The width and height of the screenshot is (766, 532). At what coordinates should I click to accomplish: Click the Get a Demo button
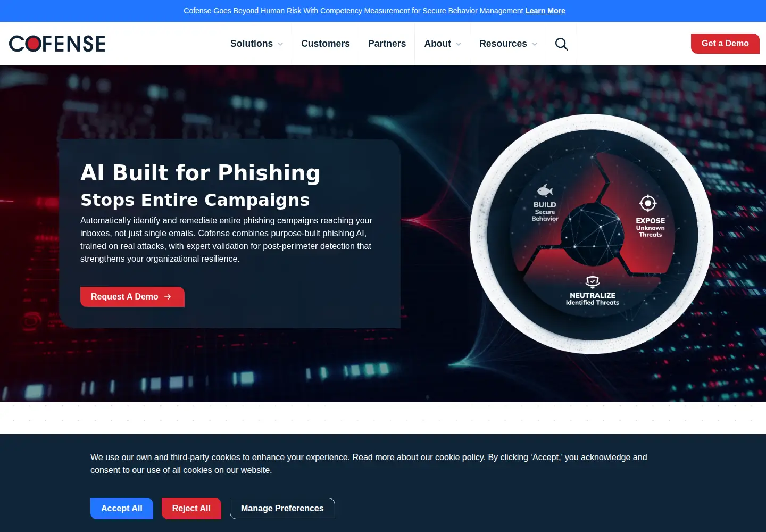click(x=725, y=44)
